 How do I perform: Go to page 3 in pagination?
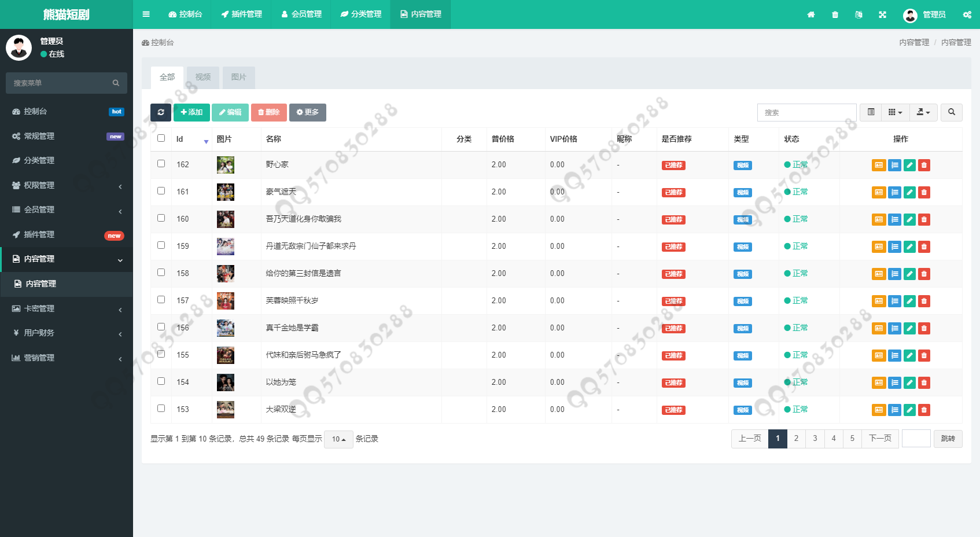tap(815, 439)
